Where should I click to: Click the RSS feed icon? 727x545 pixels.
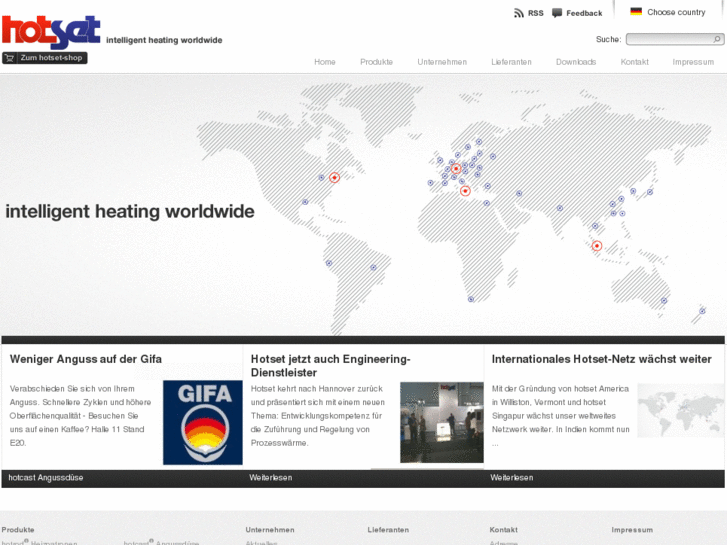tap(518, 13)
